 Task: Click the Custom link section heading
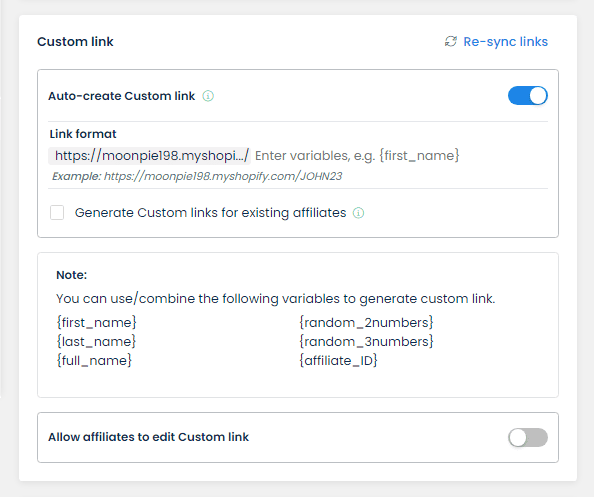[75, 41]
